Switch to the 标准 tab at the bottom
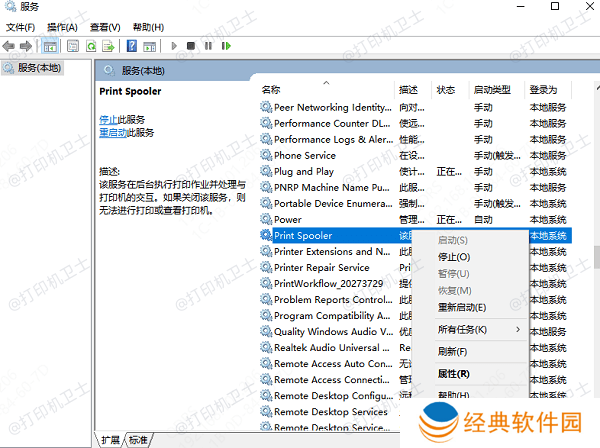The width and height of the screenshot is (600, 448). 137,440
